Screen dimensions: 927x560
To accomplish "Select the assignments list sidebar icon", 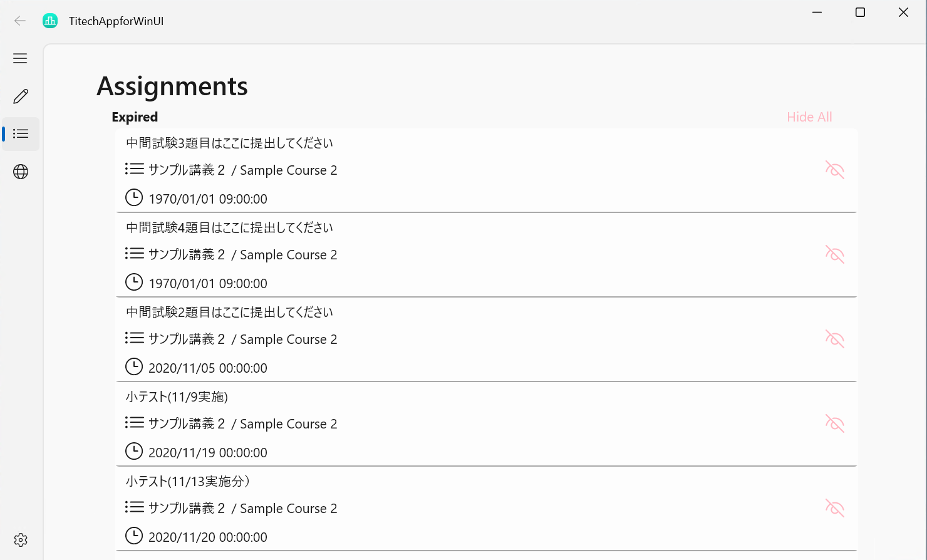I will [x=21, y=134].
